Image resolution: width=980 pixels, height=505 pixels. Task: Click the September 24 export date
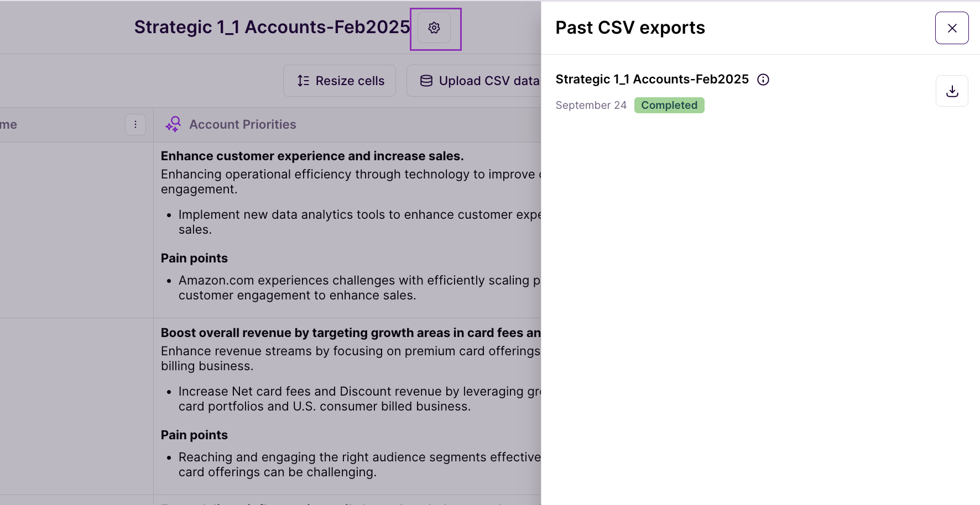(x=591, y=106)
